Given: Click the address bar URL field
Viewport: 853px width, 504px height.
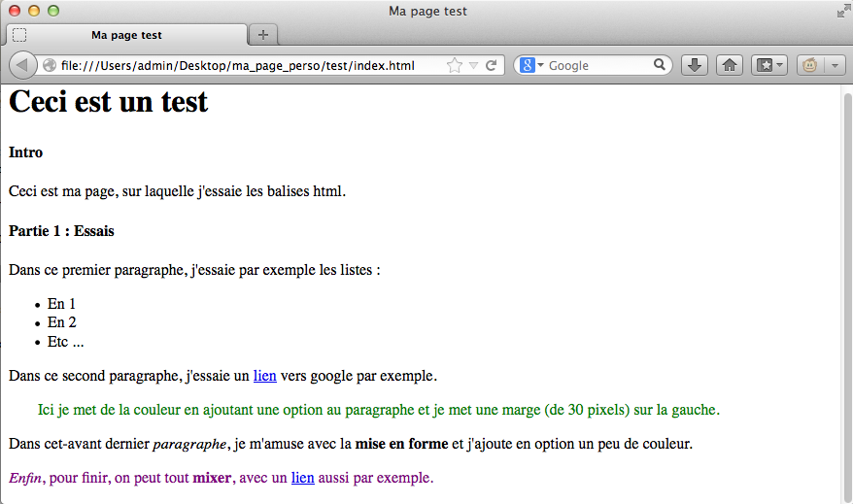Looking at the screenshot, I should [238, 65].
